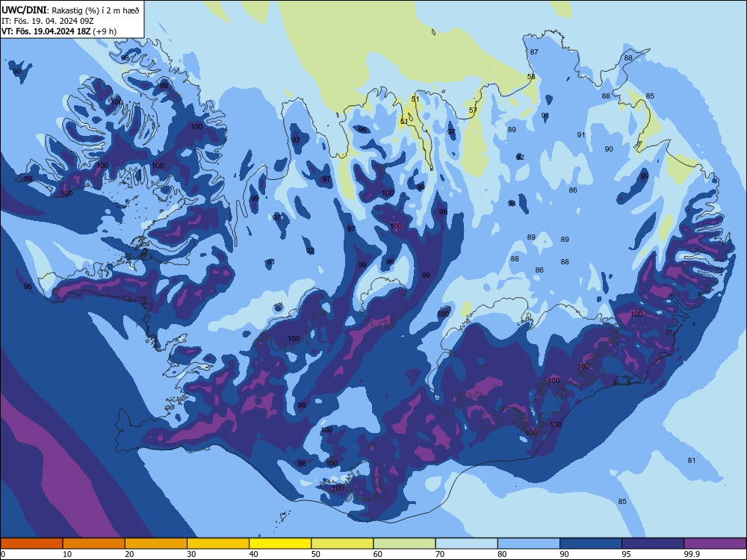
Task: Click the 60–70 pale green legend swatch
Action: click(404, 544)
